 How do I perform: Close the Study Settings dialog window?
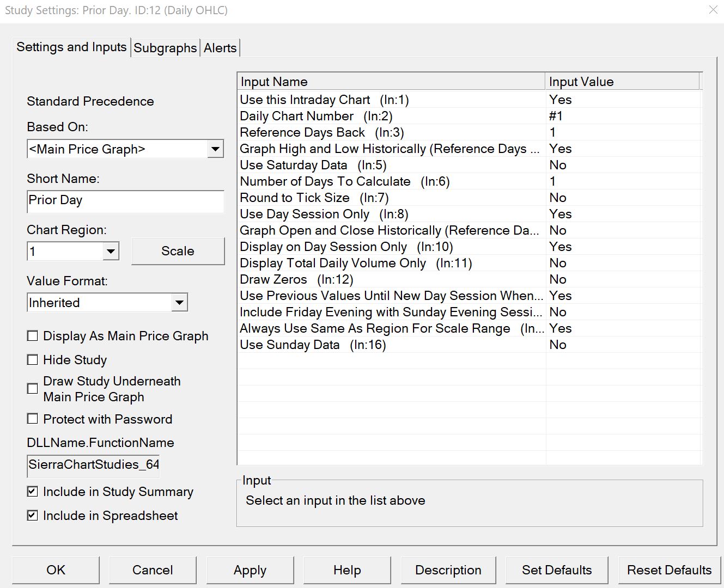713,10
